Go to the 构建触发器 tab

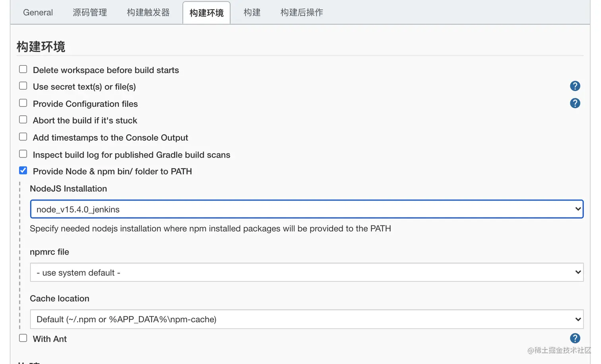click(x=148, y=13)
